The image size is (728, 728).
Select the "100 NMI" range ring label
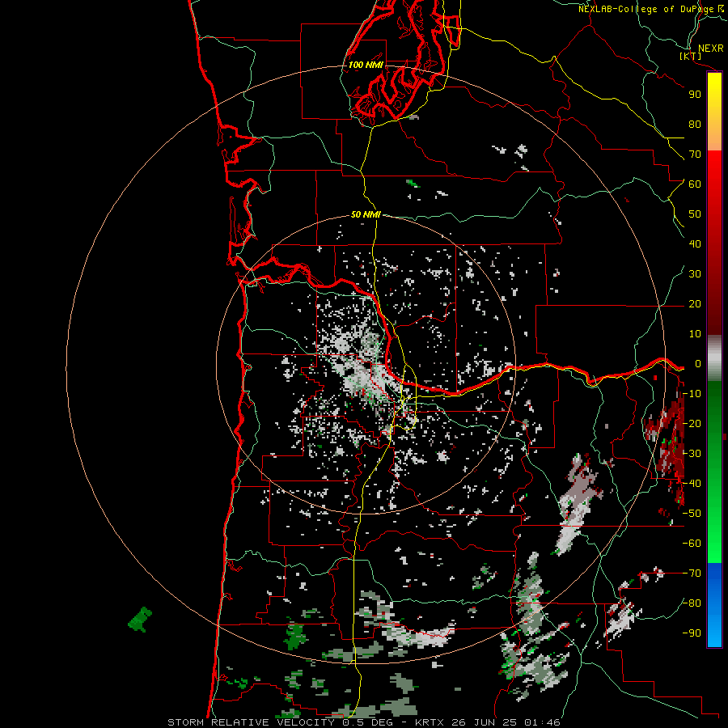366,65
